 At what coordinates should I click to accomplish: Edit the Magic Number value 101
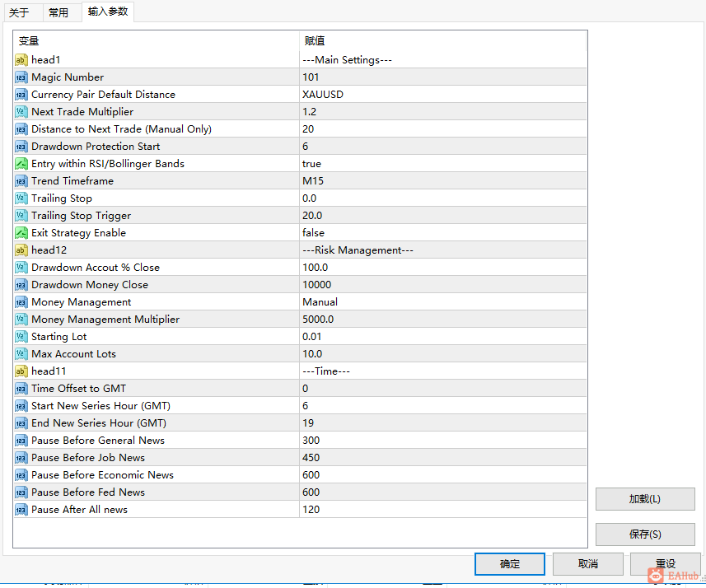point(443,77)
